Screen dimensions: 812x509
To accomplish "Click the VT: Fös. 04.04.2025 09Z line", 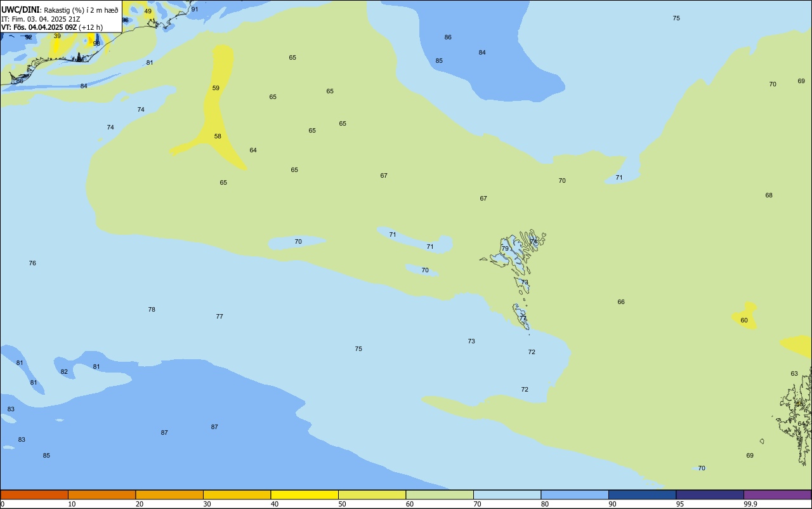I will pyautogui.click(x=52, y=27).
